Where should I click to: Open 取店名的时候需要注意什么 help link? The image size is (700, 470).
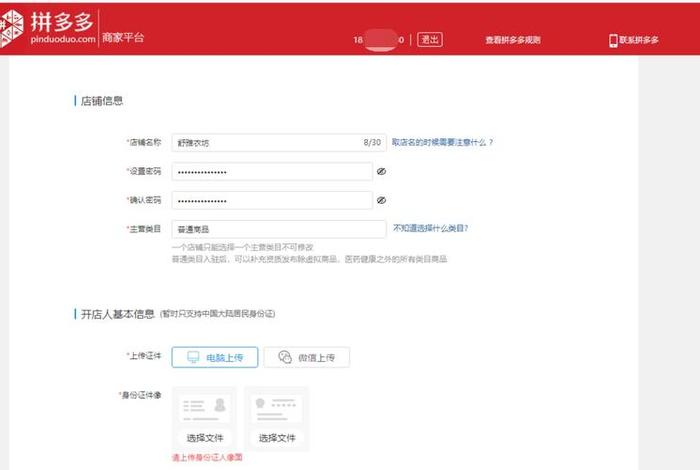coord(442,142)
